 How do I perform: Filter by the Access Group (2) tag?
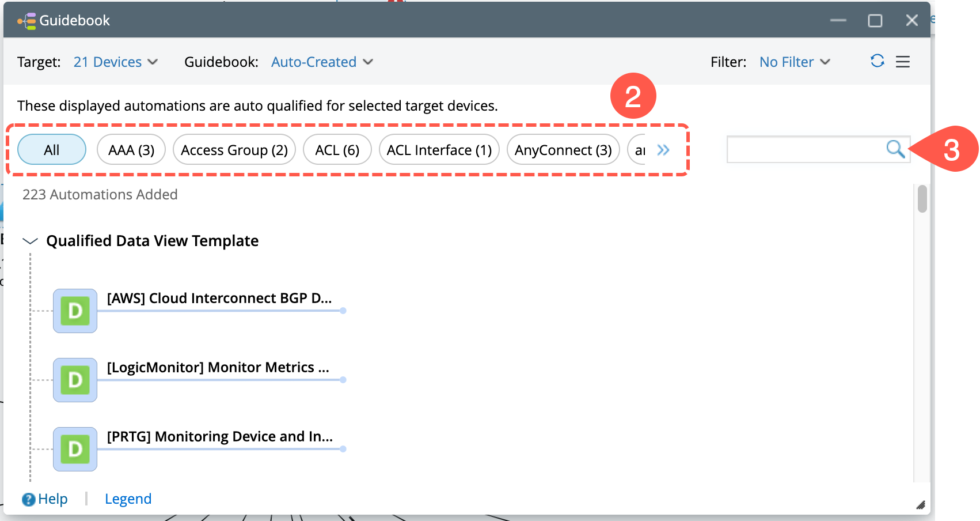click(234, 150)
